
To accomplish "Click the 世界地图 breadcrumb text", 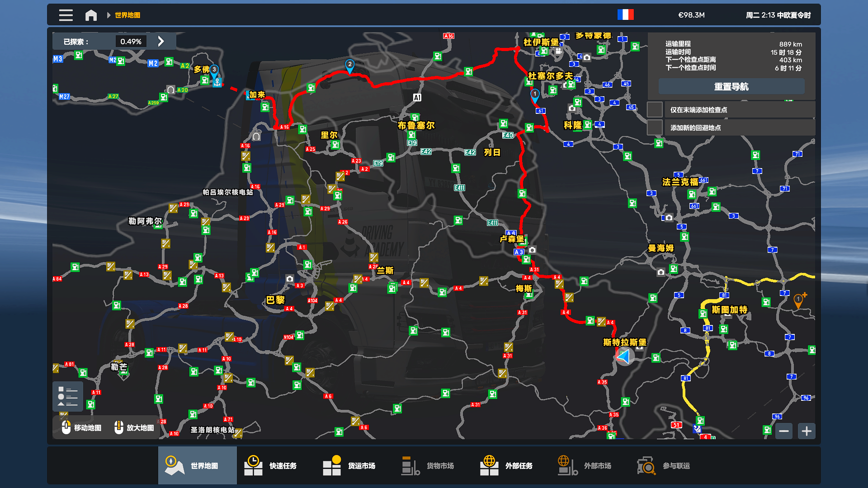I will (127, 15).
